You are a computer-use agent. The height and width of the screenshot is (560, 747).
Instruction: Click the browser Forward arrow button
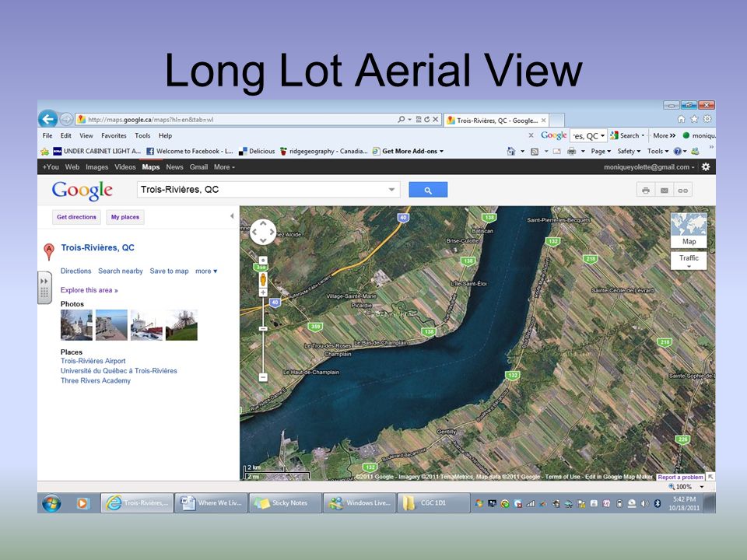click(x=66, y=119)
